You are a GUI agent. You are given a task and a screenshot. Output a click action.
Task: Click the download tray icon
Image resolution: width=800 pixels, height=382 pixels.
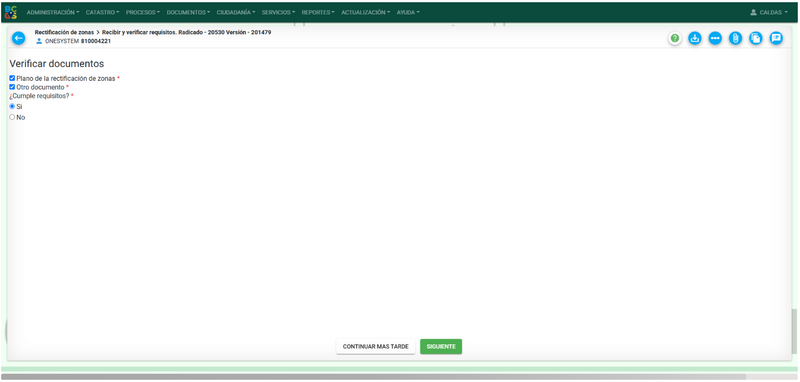[x=695, y=38]
